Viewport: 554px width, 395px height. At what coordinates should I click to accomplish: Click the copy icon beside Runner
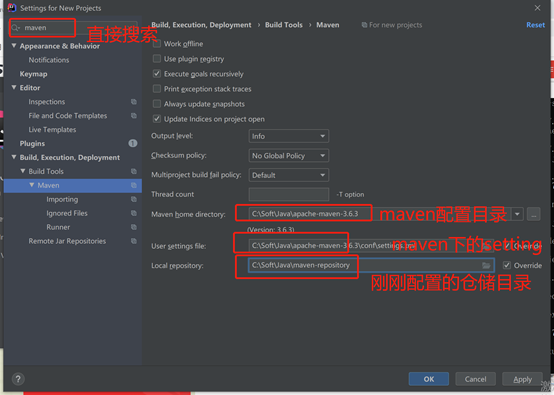[x=134, y=227]
